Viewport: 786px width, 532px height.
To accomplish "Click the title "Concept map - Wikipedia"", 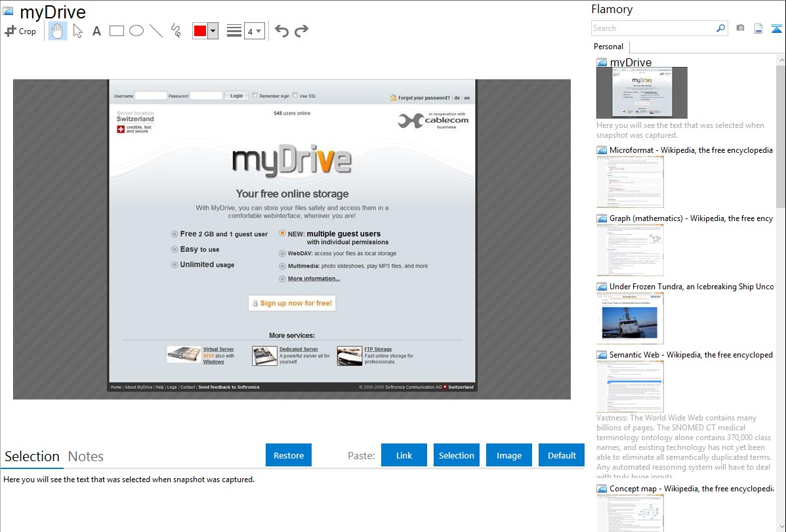I will [x=692, y=488].
